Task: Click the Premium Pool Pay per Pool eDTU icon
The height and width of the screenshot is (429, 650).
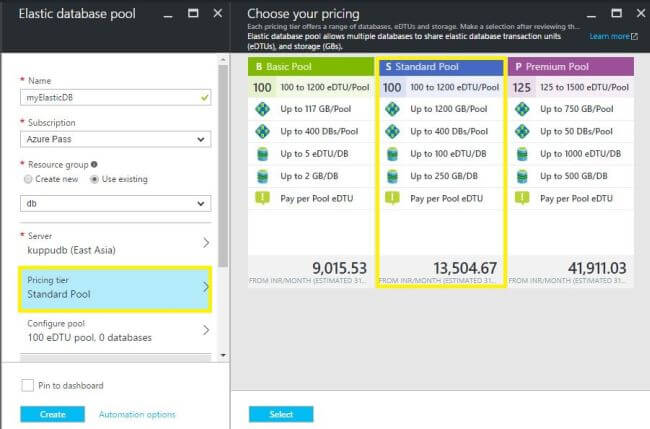Action: [x=522, y=199]
